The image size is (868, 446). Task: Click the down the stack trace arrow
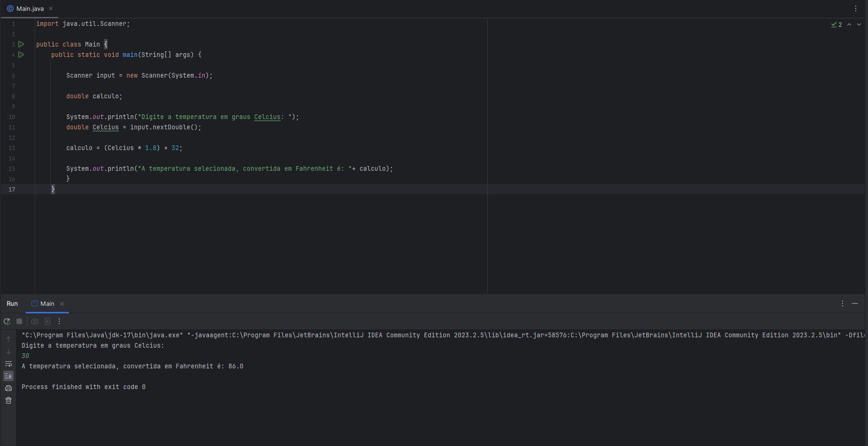point(8,351)
